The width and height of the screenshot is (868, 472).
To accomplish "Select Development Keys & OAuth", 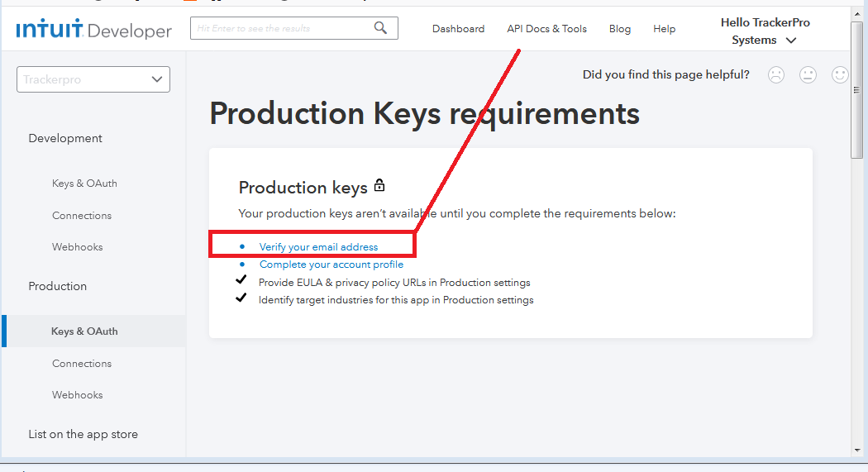I will click(x=84, y=184).
